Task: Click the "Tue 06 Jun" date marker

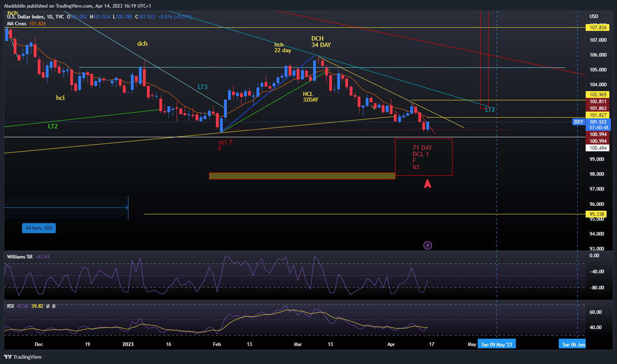Action: pos(572,344)
